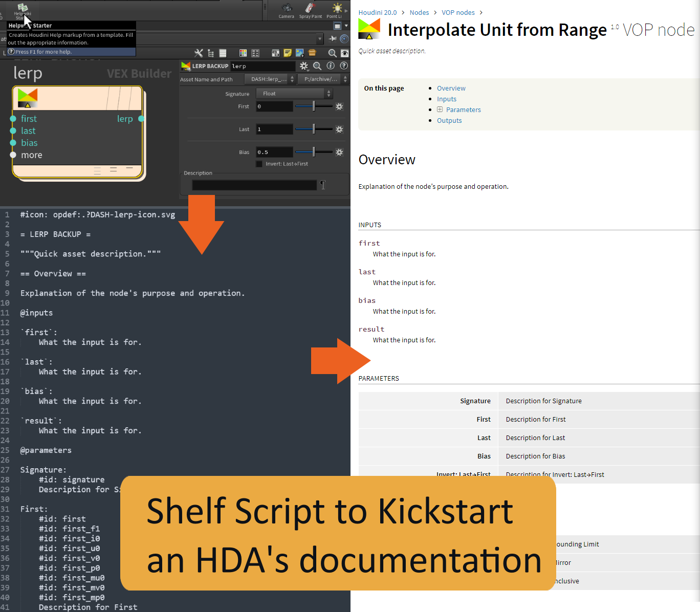Click the Outputs link in On this page

coord(449,120)
